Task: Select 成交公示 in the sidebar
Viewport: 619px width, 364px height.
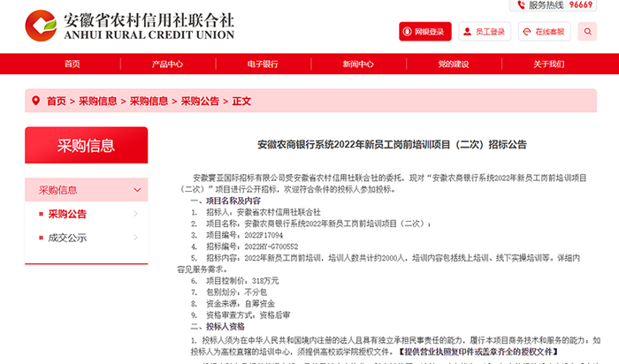Action: click(67, 238)
